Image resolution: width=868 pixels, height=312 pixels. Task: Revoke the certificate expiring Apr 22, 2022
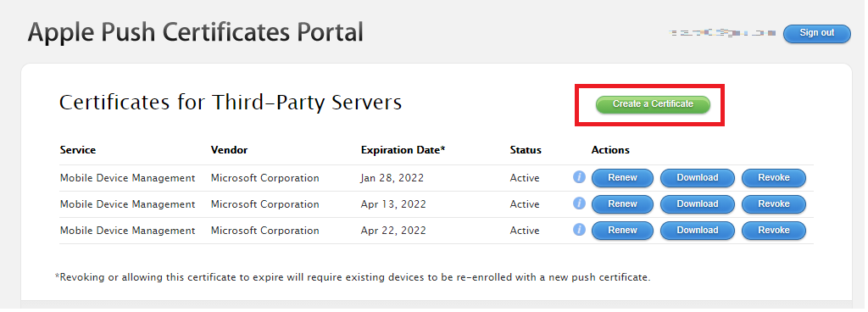point(774,230)
